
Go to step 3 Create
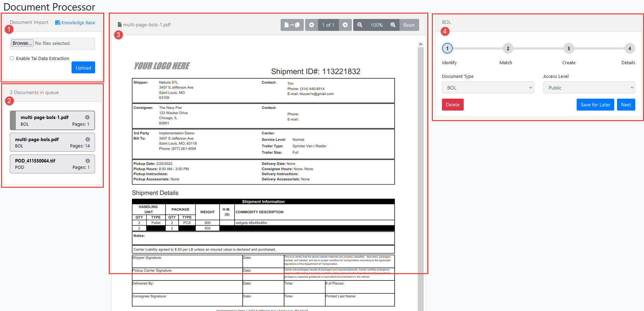[569, 48]
